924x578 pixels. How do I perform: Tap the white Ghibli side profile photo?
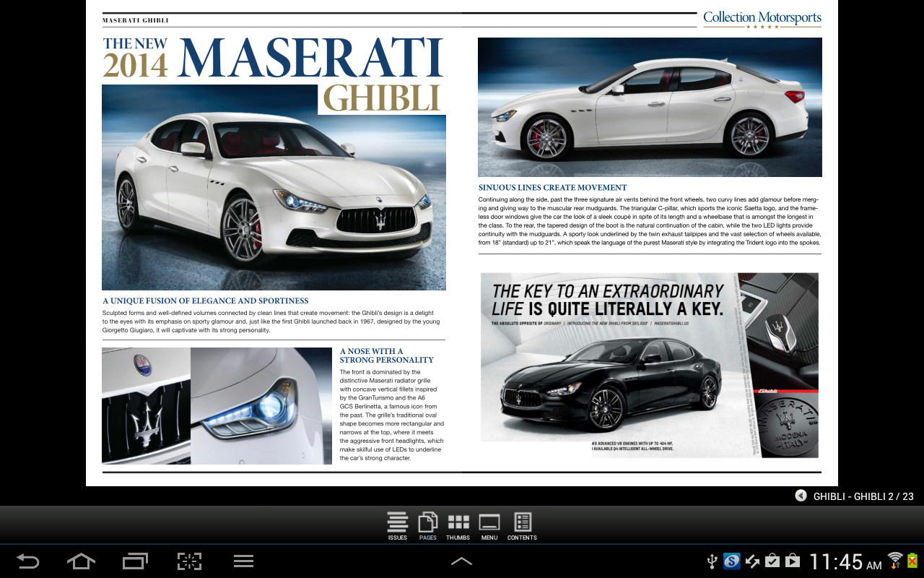click(x=650, y=107)
